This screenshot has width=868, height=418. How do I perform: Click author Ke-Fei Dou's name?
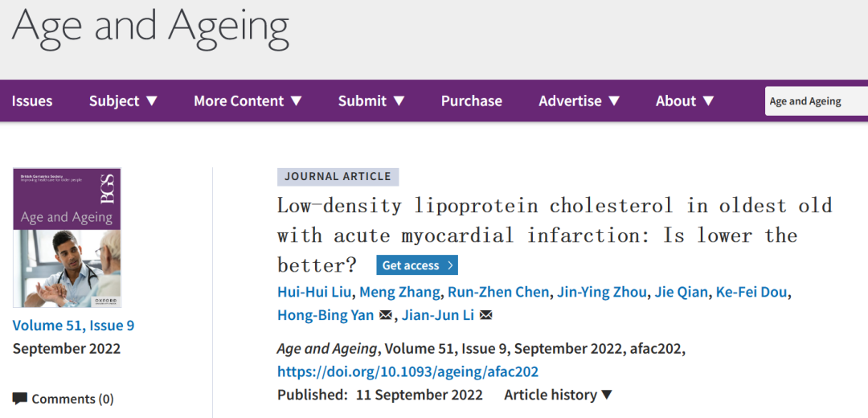pos(751,293)
